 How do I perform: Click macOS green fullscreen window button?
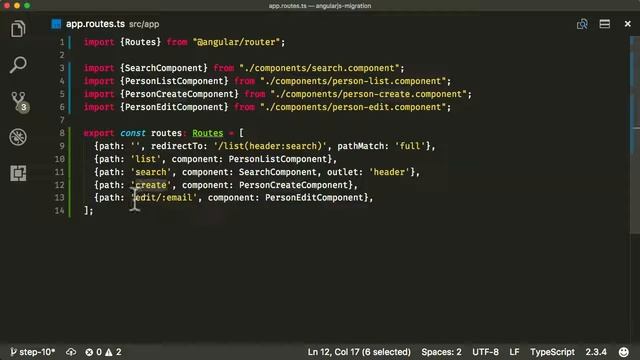[x=27, y=6]
